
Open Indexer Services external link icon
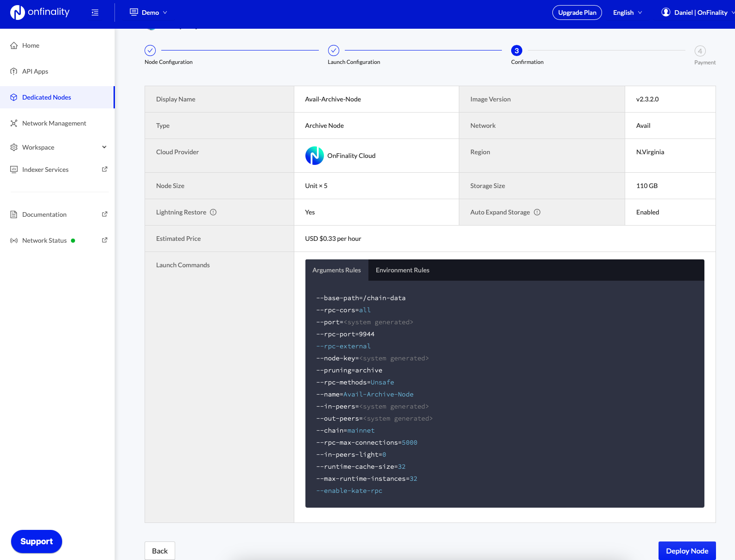click(105, 170)
